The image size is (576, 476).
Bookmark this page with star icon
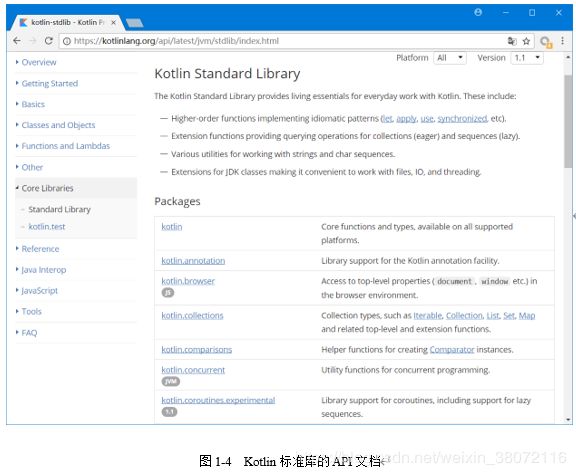click(x=526, y=41)
